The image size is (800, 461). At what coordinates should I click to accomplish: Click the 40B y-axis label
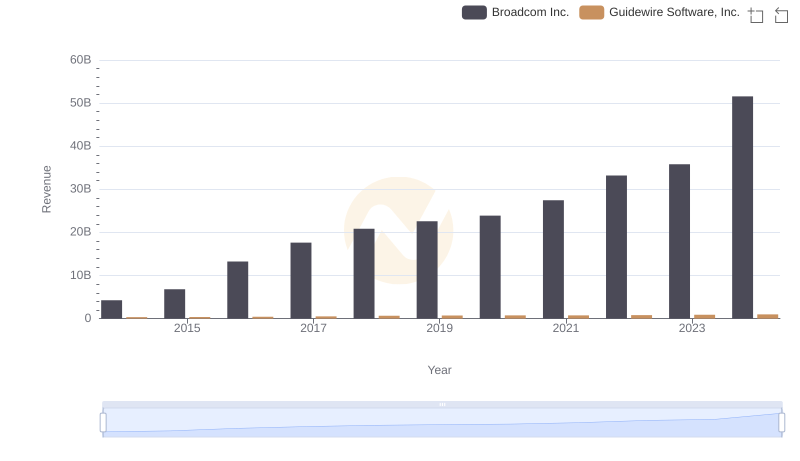[81, 146]
